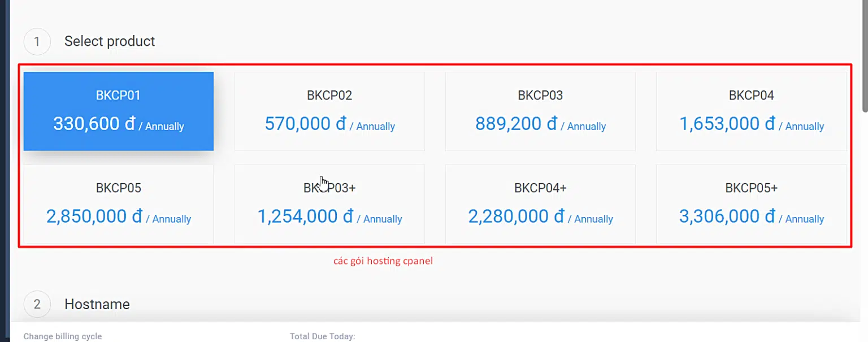This screenshot has width=868, height=342.
Task: Click the Hostname section heading
Action: point(97,304)
